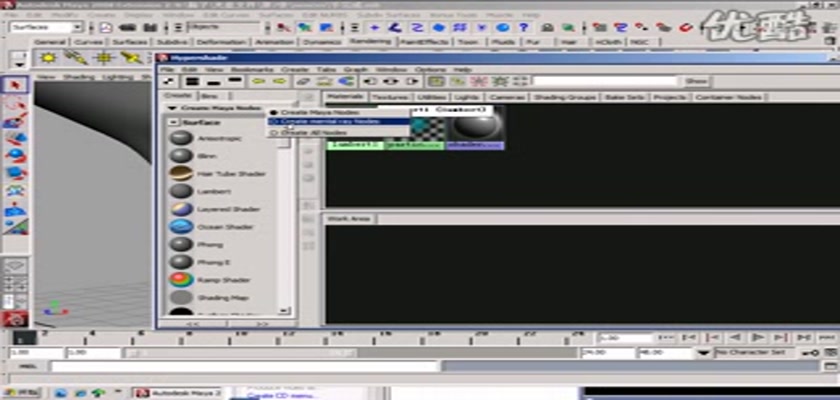Click the current time value field
840x400 pixels.
click(x=625, y=337)
